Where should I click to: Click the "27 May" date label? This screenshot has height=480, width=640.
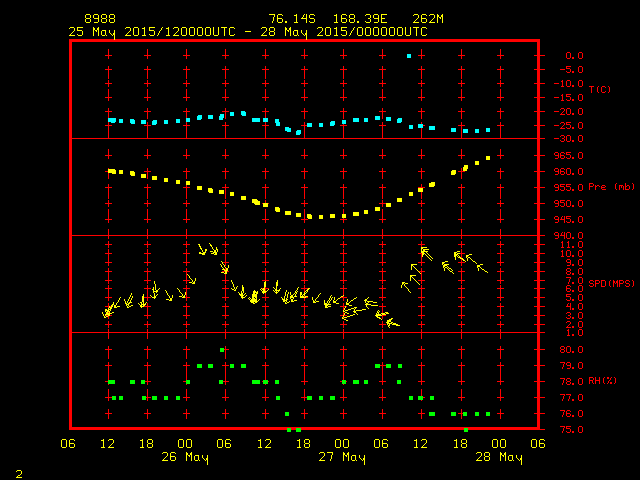point(342,457)
